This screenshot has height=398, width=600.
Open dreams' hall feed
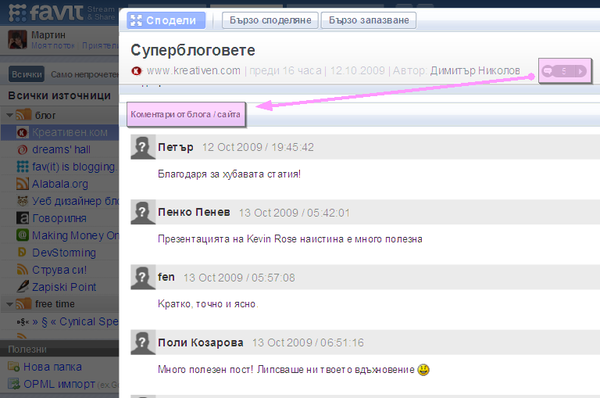(x=61, y=149)
